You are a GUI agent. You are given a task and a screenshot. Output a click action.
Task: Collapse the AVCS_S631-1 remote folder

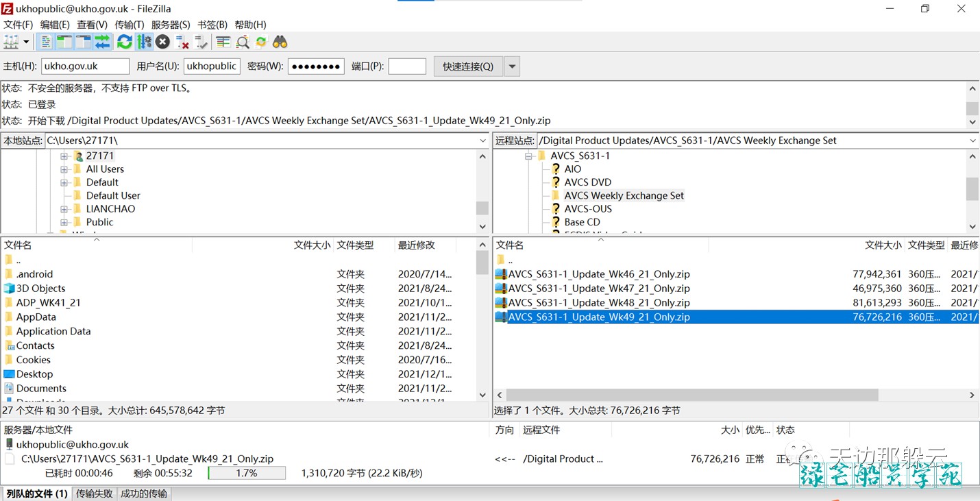pos(528,156)
